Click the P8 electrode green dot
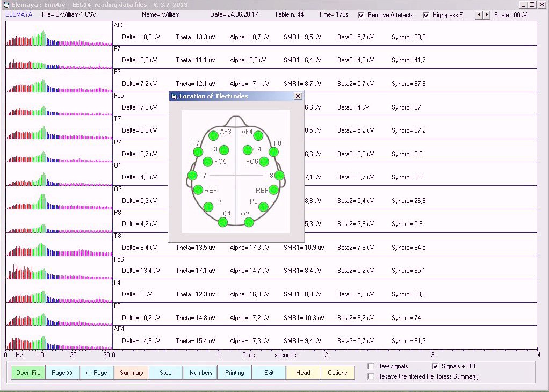Image resolution: width=549 pixels, height=392 pixels. (263, 206)
